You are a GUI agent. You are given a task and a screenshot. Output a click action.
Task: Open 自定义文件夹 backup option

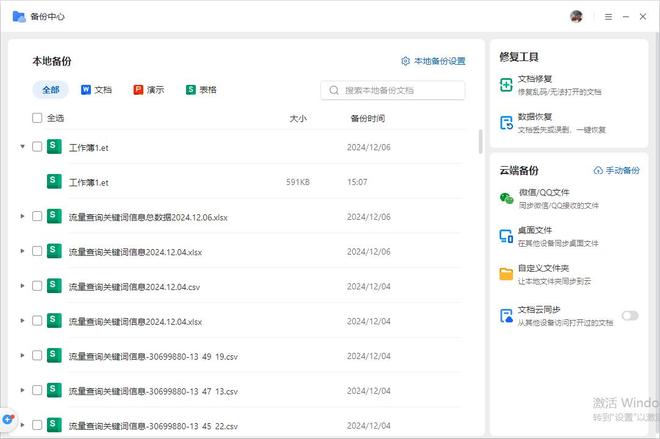(x=546, y=274)
